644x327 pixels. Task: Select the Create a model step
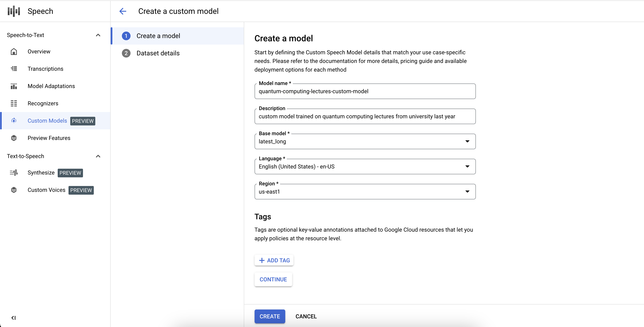158,36
